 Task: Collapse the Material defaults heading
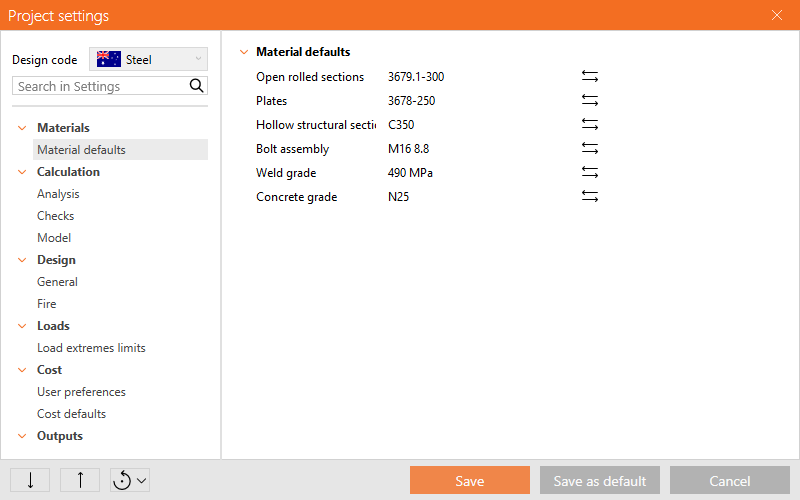(x=242, y=52)
